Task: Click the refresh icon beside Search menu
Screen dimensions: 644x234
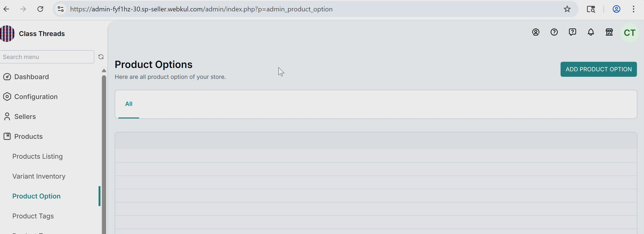Action: tap(101, 57)
